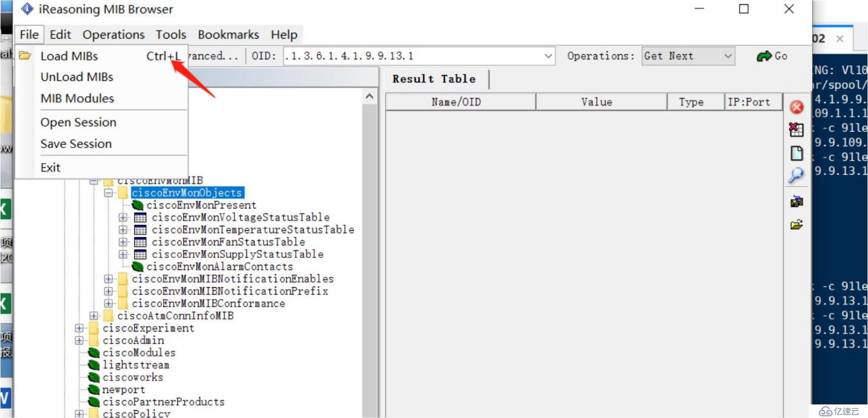
Task: Click the leaf icon of lightstream
Action: 94,365
